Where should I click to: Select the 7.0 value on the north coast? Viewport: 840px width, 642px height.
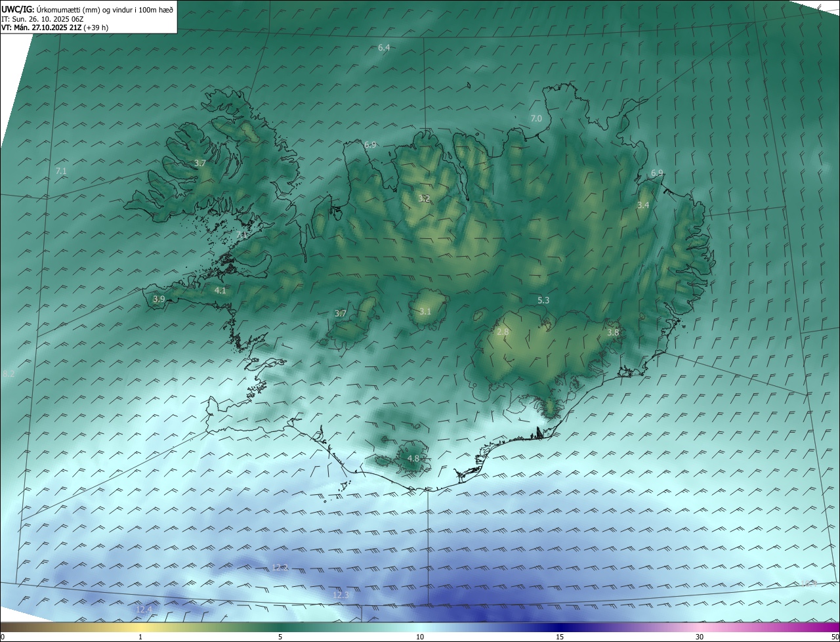[x=536, y=119]
